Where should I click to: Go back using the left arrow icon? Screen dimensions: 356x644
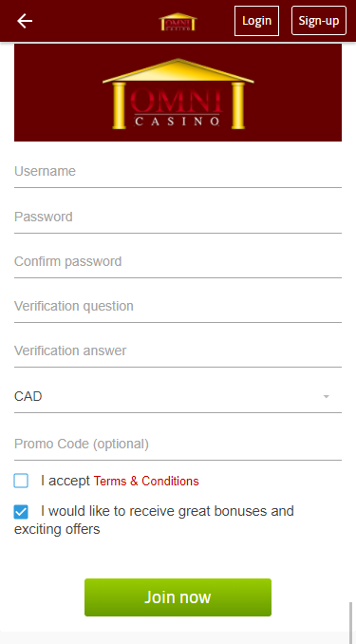25,21
